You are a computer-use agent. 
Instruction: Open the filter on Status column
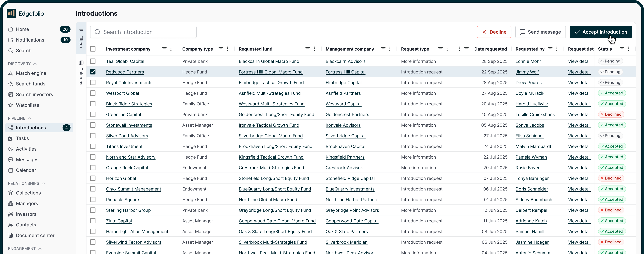[622, 49]
